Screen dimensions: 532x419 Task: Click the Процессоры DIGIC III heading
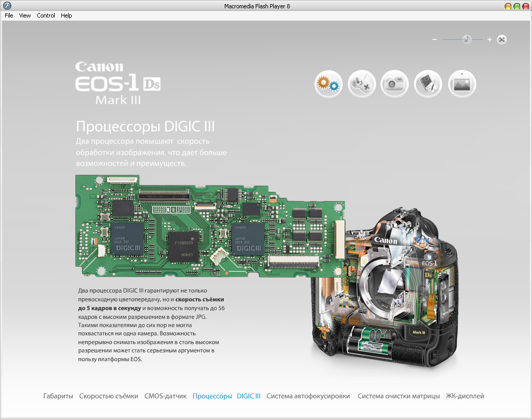pyautogui.click(x=145, y=126)
